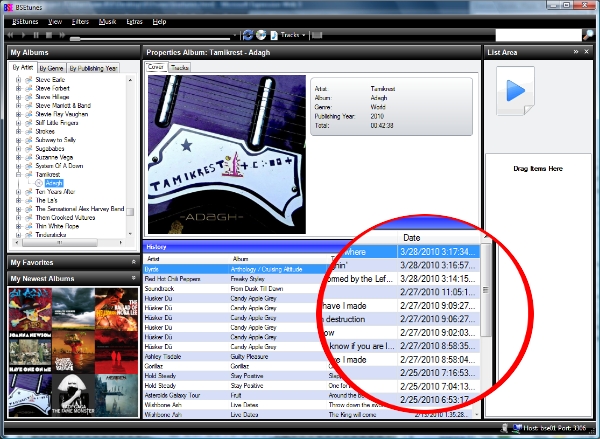Expand the My Favorites panel chevron
Screen dimensions: 600x439
coord(134,262)
